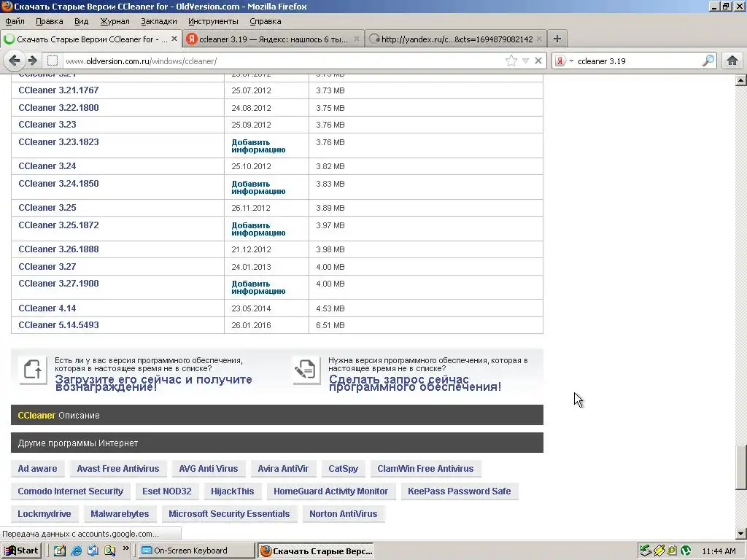This screenshot has height=560, width=747.
Task: Open the Файл menu
Action: point(15,21)
